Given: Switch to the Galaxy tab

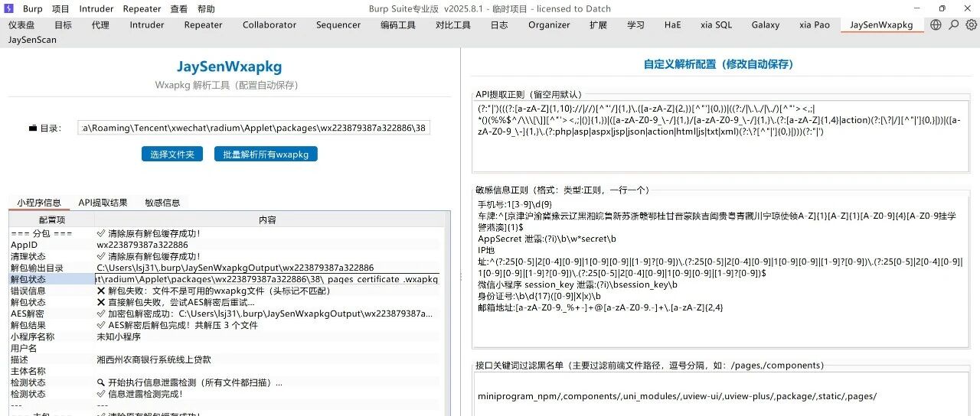Looking at the screenshot, I should (x=766, y=24).
